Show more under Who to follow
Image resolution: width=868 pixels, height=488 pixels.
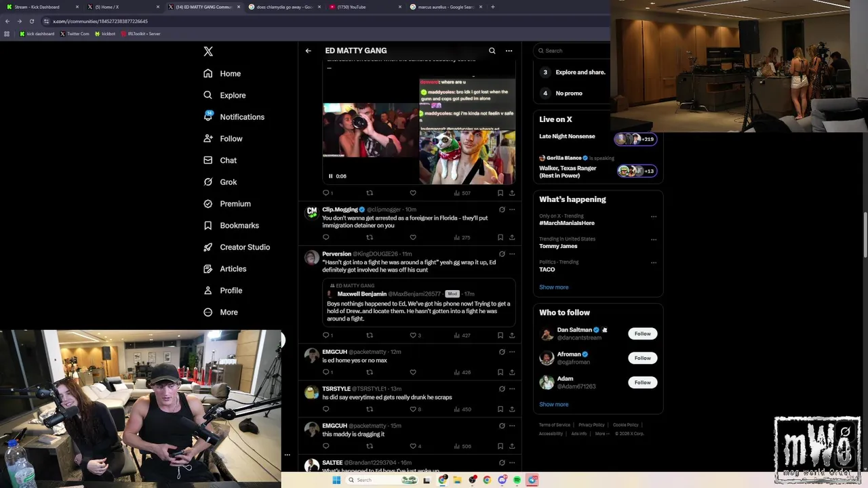coord(554,405)
